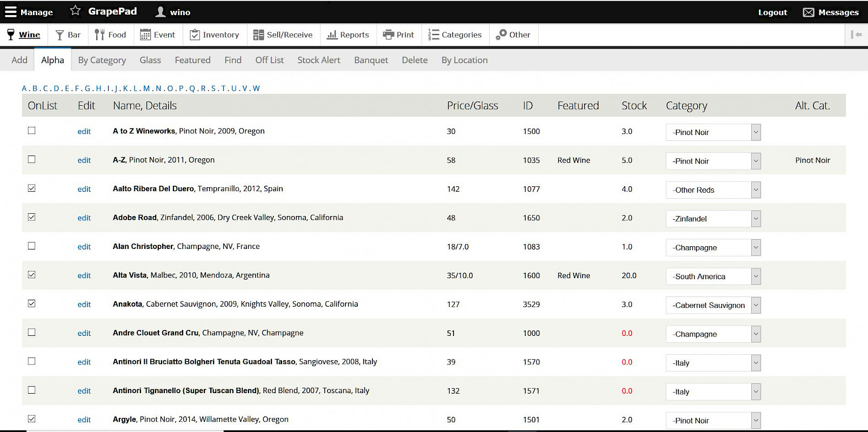
Task: Uncheck OnList for Adobe Road Zinfandel
Action: 31,217
